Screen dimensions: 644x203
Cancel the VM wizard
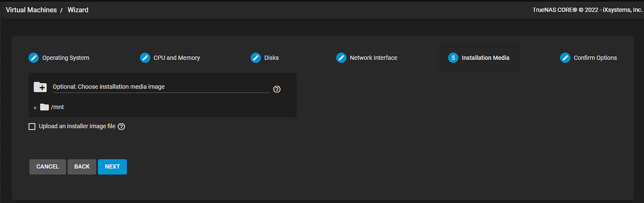click(x=48, y=166)
